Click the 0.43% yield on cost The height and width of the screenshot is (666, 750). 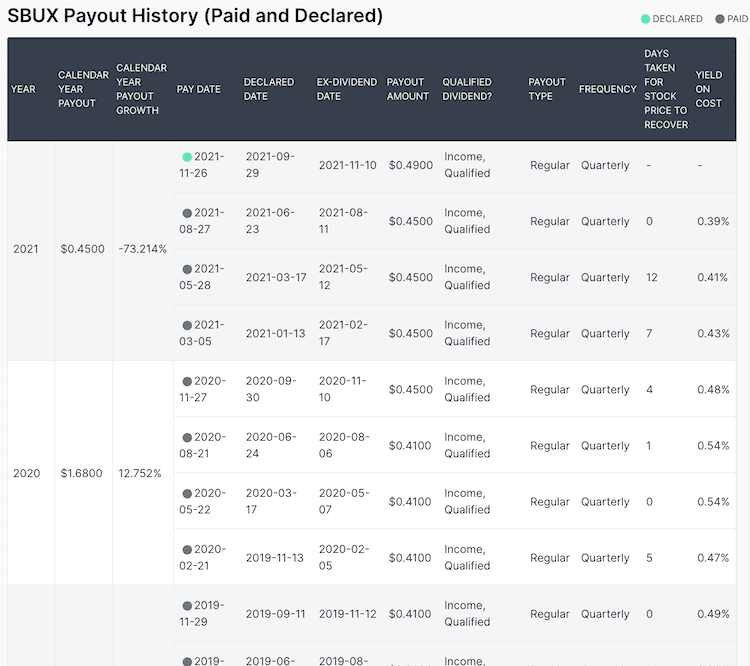click(x=713, y=333)
